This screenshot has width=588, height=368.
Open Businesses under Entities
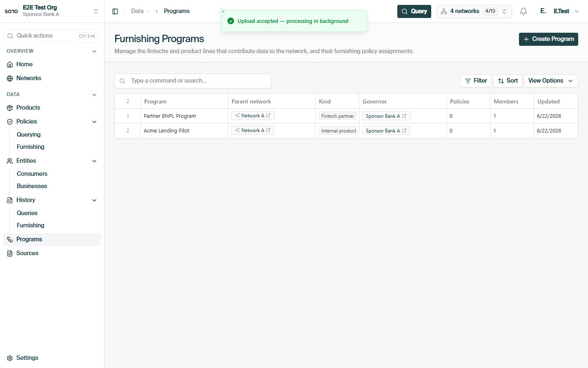(32, 186)
